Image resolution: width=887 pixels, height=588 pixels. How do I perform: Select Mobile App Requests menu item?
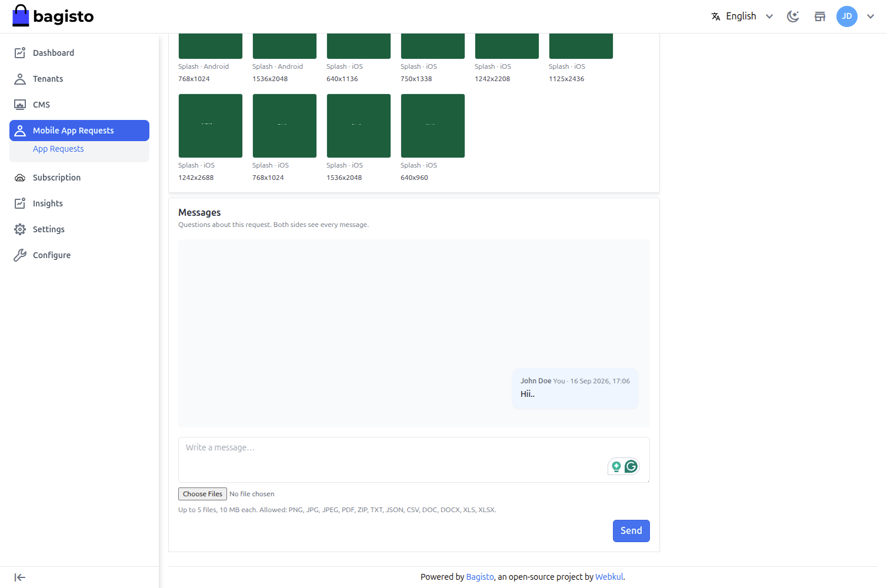pos(79,131)
